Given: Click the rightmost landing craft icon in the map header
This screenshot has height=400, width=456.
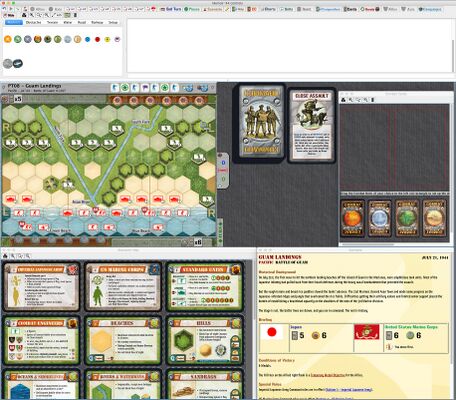Looking at the screenshot, I should coord(202,88).
